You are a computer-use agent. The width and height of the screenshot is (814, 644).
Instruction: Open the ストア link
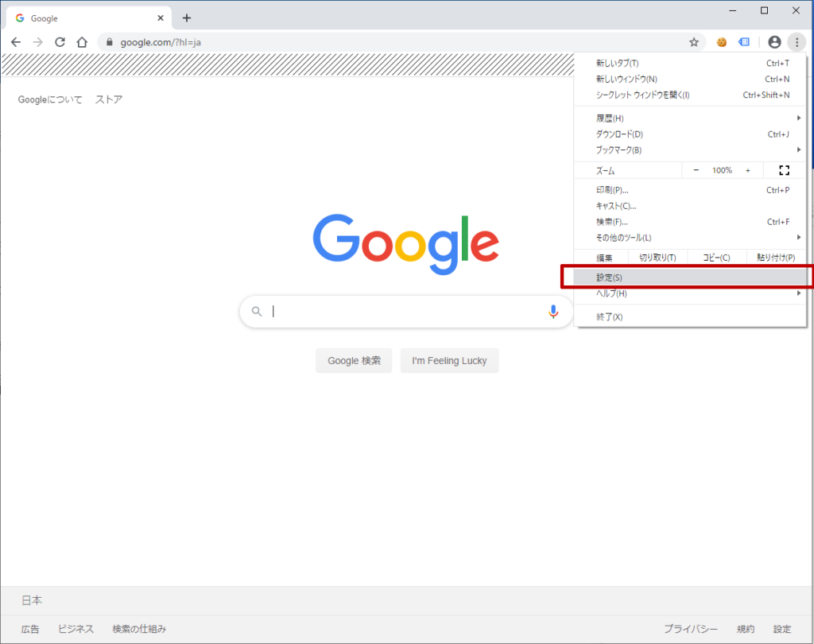(x=109, y=99)
